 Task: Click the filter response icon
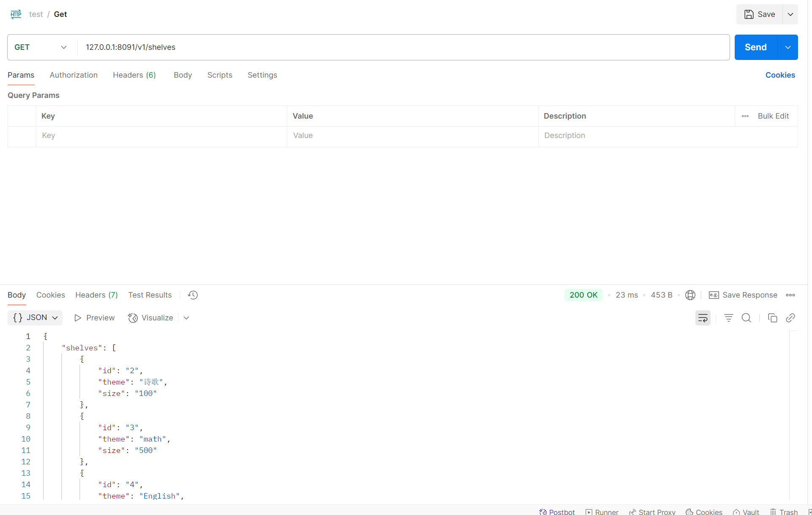728,318
